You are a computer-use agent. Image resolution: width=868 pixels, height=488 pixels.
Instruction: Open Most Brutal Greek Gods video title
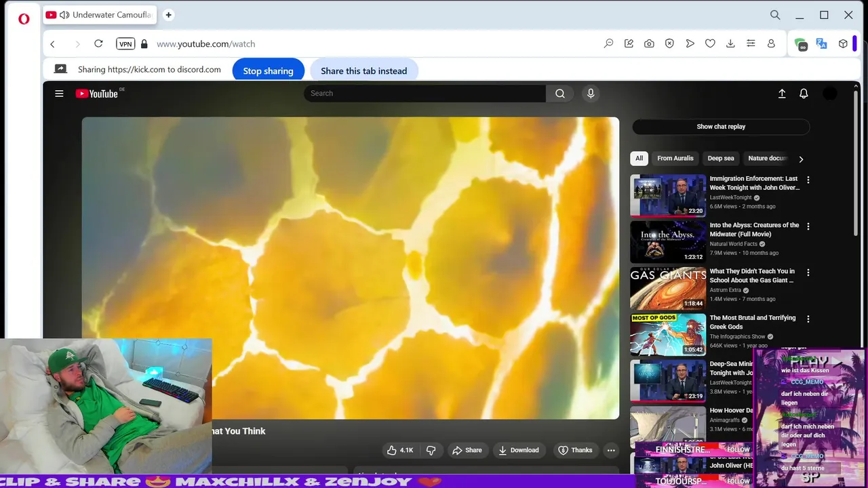click(753, 322)
